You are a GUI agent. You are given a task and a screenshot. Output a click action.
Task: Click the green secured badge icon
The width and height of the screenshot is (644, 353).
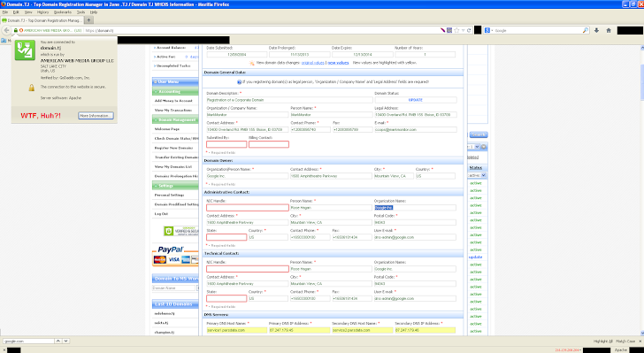pos(169,231)
